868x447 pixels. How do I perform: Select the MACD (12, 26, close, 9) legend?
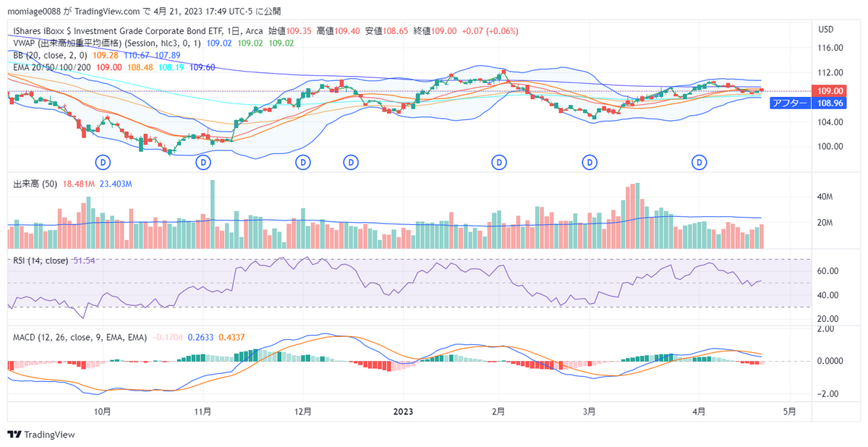coord(80,337)
